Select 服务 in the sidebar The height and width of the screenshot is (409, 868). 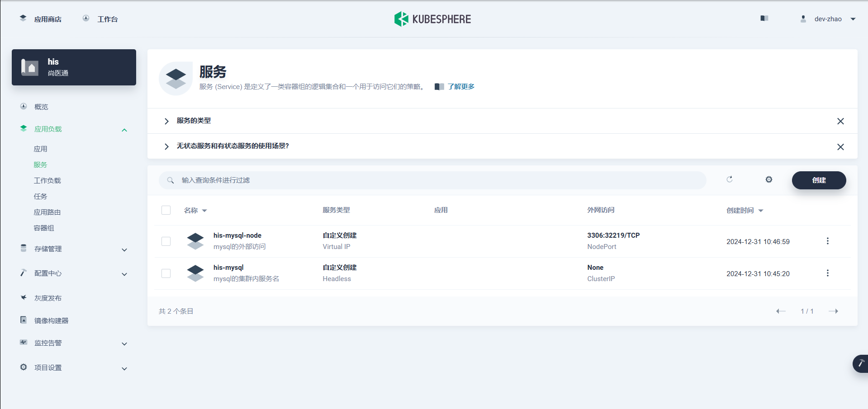click(40, 165)
